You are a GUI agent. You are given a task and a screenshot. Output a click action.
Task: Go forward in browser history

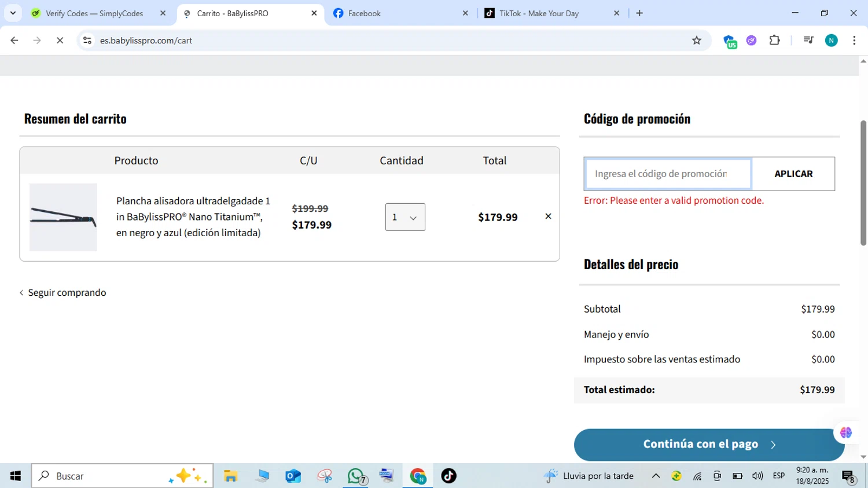(x=37, y=41)
